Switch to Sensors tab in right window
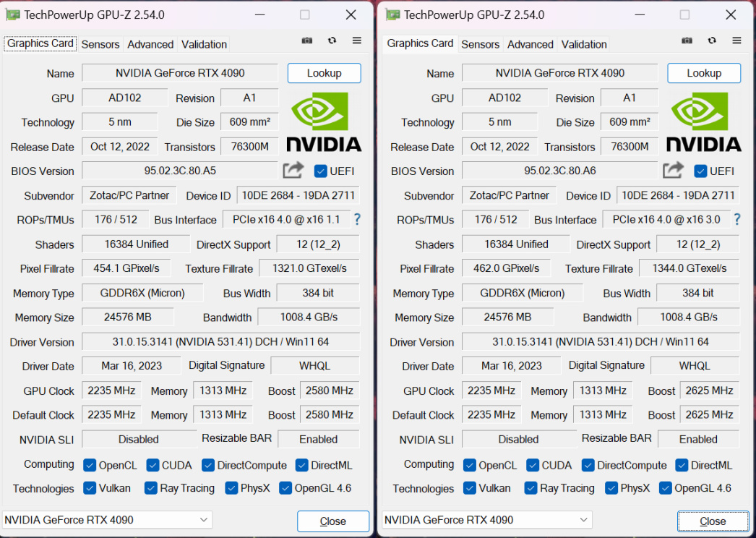 [480, 44]
